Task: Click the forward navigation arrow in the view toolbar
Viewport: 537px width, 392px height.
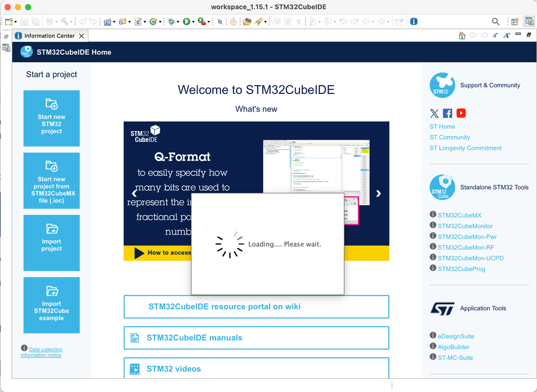Action: [484, 35]
